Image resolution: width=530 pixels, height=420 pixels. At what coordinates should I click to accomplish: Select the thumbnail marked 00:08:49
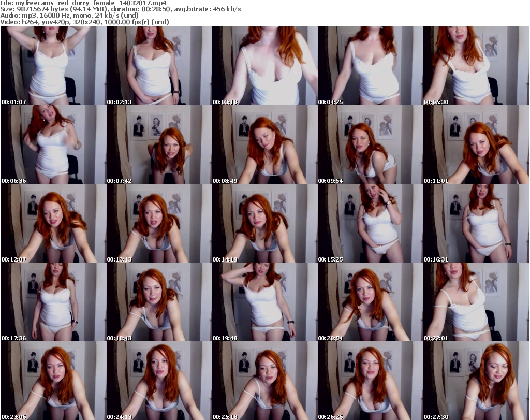coord(264,144)
